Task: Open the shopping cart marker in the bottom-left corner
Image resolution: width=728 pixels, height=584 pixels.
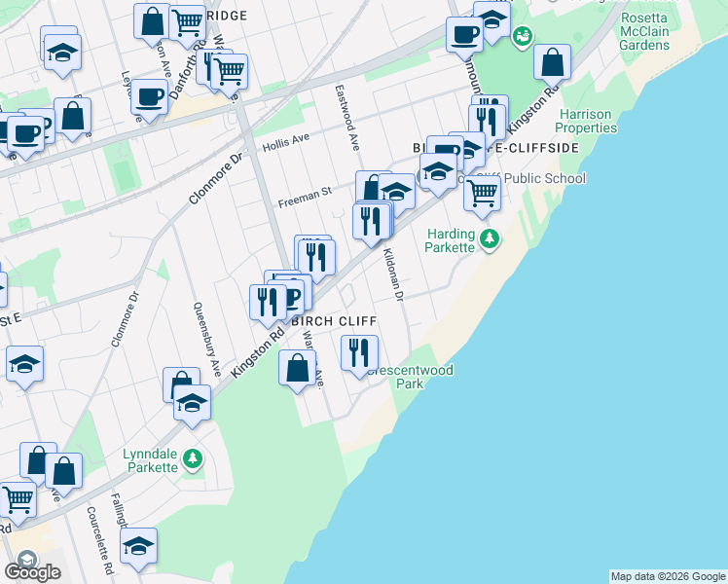Action: coord(18,501)
